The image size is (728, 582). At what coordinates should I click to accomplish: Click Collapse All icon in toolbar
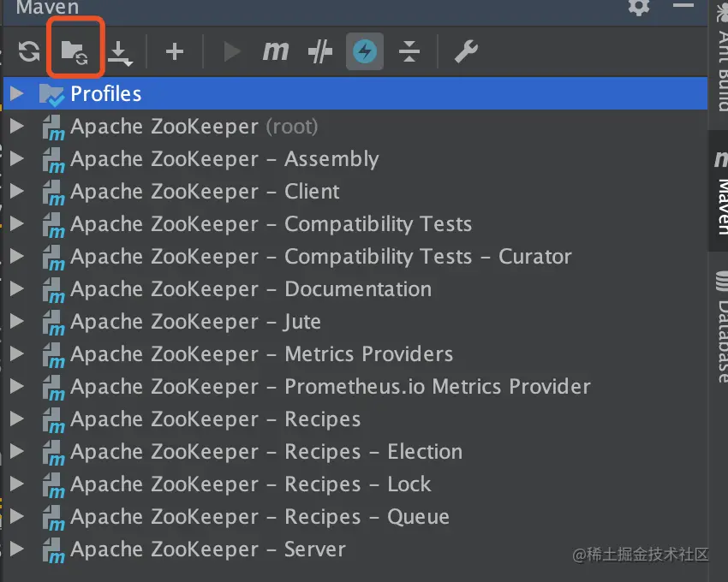tap(409, 51)
